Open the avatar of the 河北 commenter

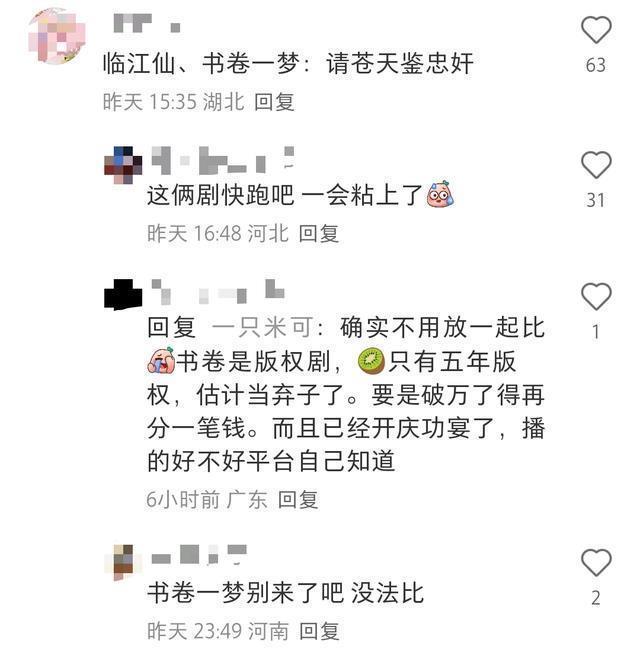[123, 165]
